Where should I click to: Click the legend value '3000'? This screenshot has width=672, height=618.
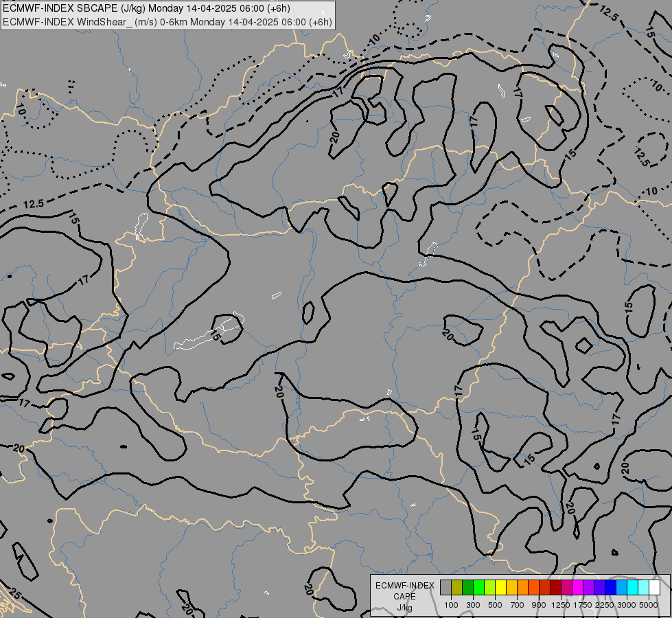627,605
